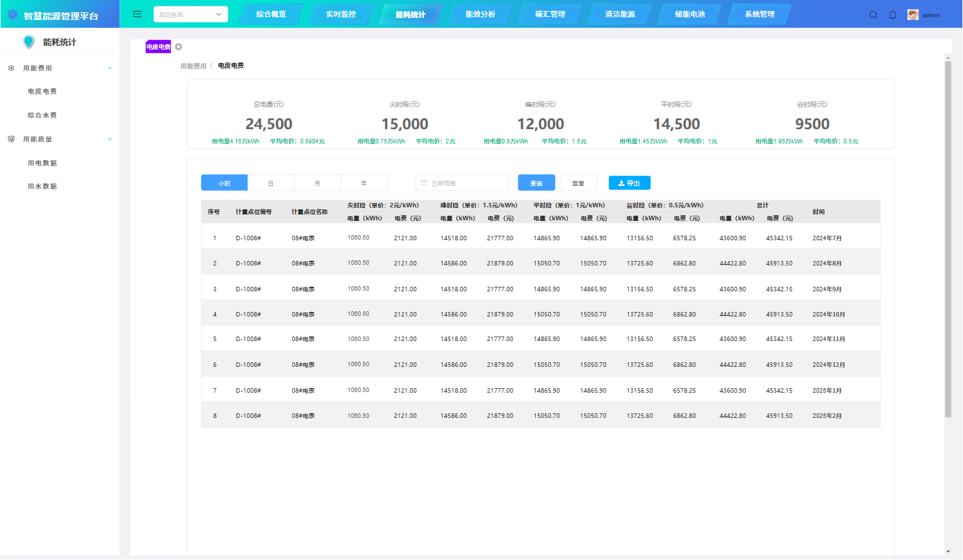Select the 日 time granularity option

[271, 183]
